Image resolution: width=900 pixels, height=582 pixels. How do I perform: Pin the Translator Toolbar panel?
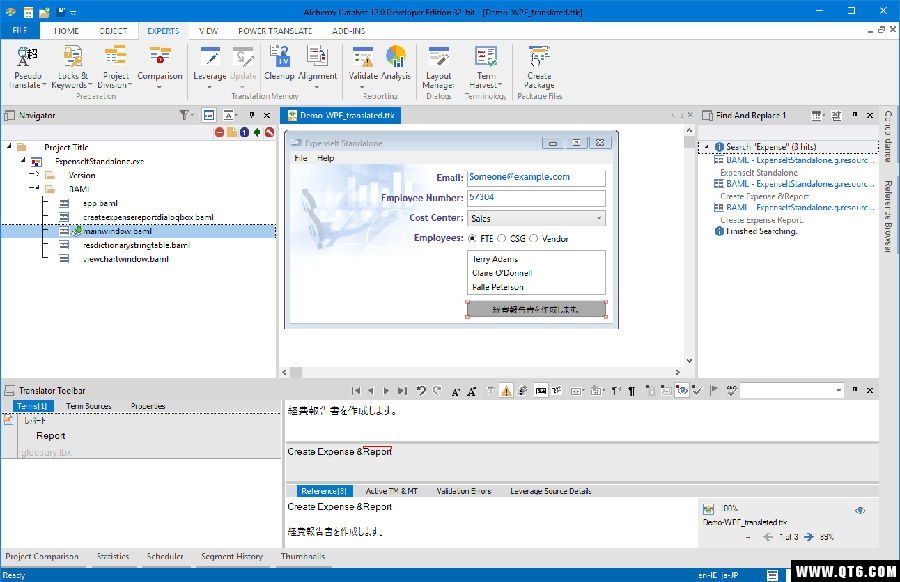click(x=855, y=390)
